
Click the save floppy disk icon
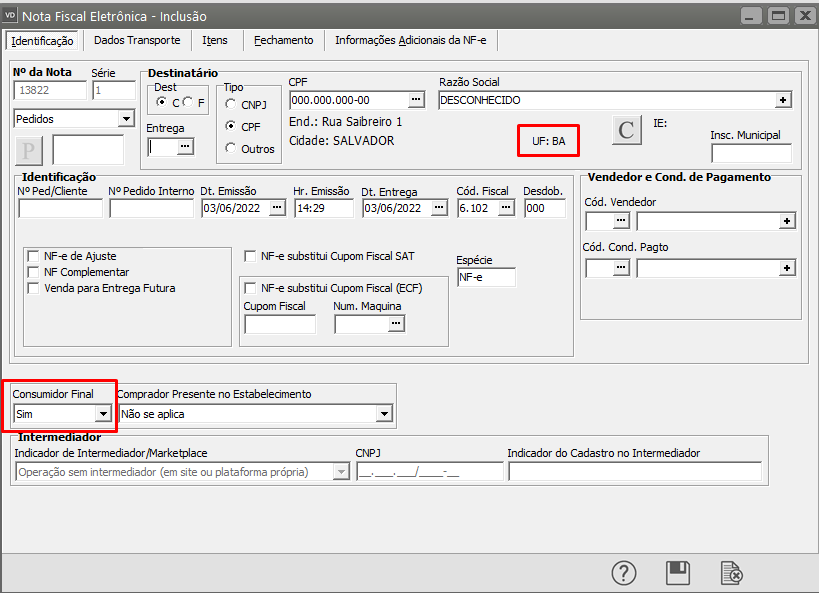[x=678, y=573]
